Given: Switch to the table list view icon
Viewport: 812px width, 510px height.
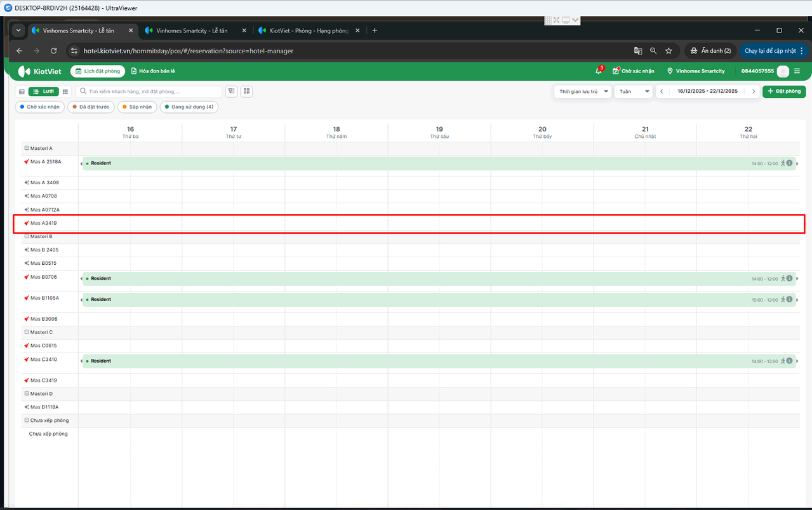Looking at the screenshot, I should 22,91.
